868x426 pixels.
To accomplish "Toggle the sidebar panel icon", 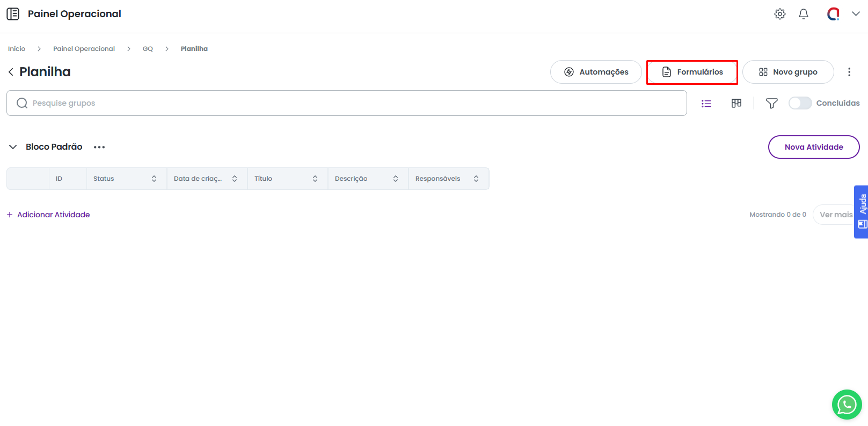I will click(x=13, y=14).
